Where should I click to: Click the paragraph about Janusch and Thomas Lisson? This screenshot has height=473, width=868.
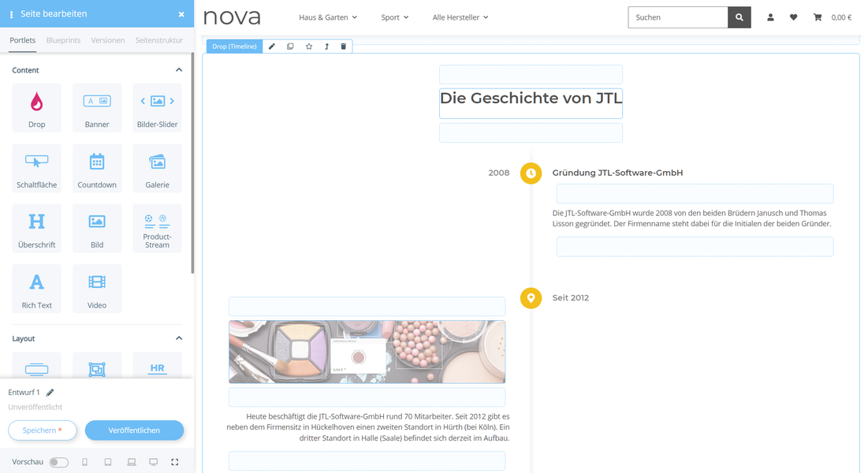(x=691, y=218)
